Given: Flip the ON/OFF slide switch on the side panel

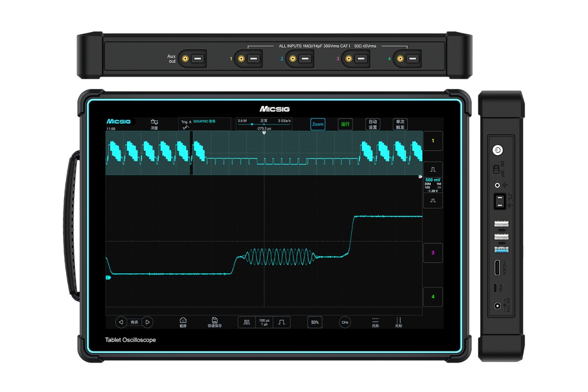Looking at the screenshot, I should (495, 169).
